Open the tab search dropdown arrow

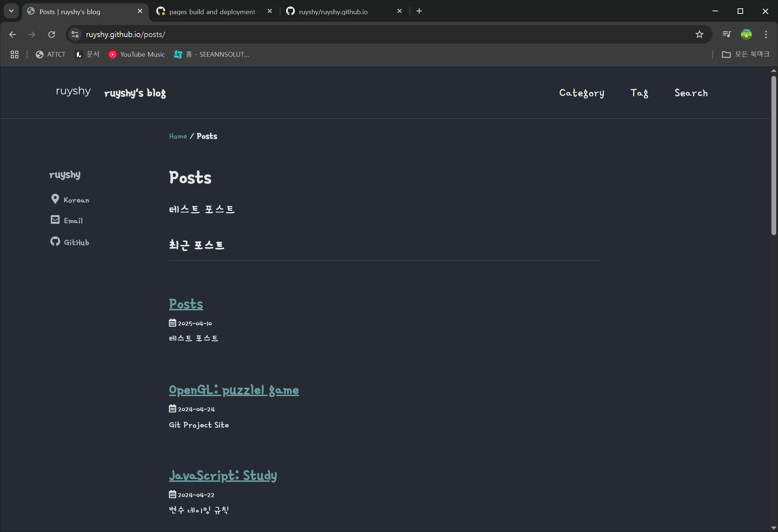click(x=11, y=11)
